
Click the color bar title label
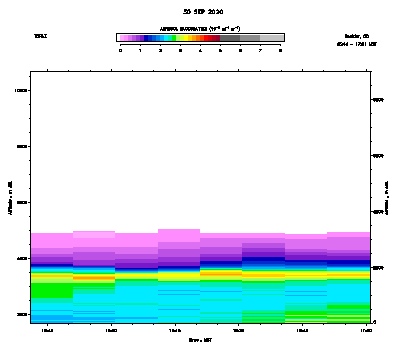point(200,29)
